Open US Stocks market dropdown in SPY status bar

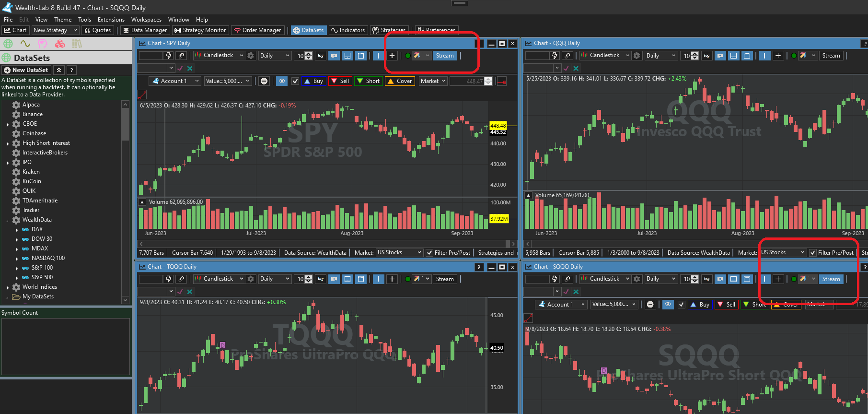(x=399, y=253)
